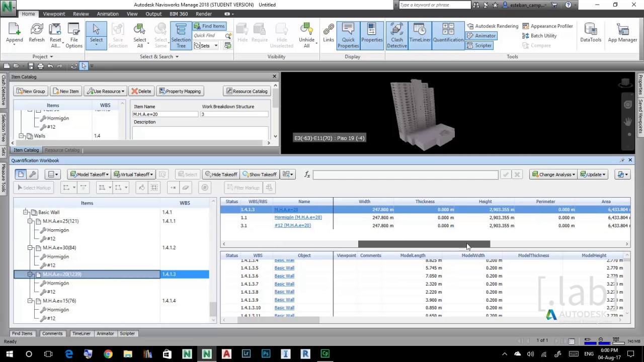Open the Virtual Takeoff dropdown
This screenshot has width=644, height=362.
coord(133,174)
